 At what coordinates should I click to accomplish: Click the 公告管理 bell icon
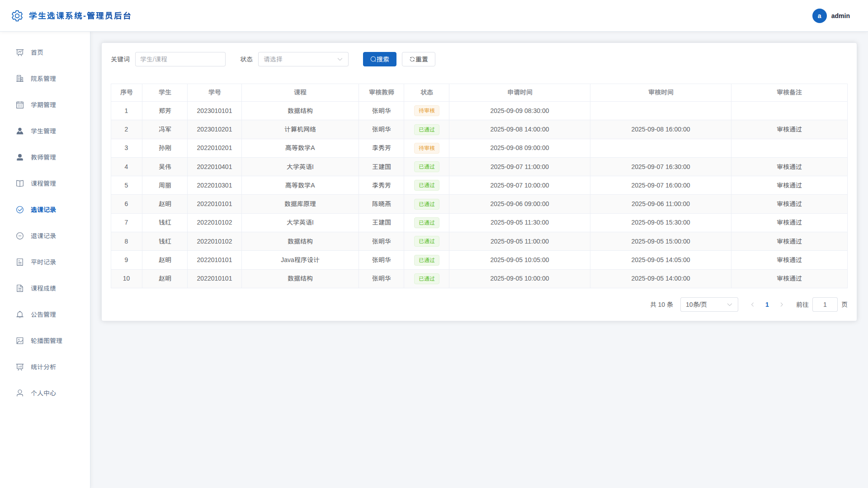(x=20, y=314)
